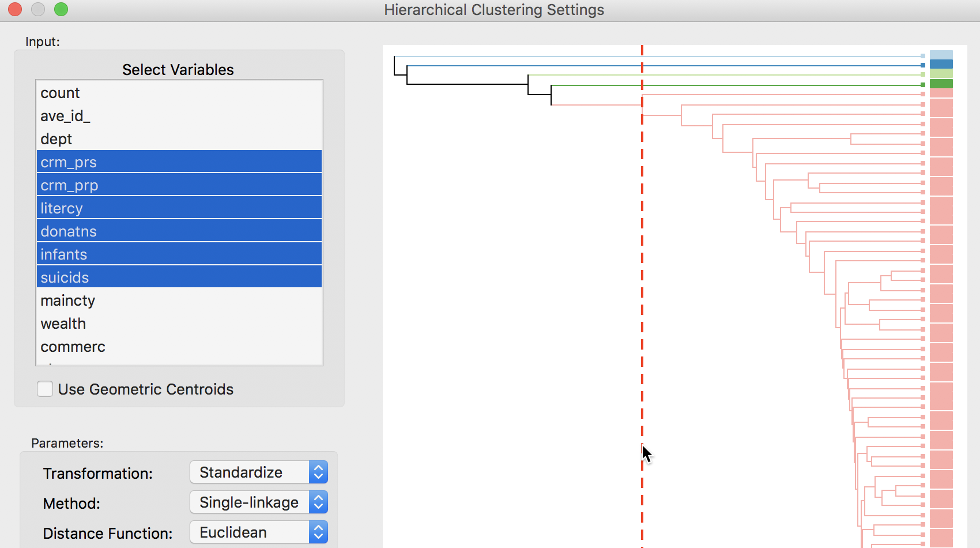This screenshot has width=980, height=548.
Task: Click the dashed red cluster cutoff line
Action: 642,288
